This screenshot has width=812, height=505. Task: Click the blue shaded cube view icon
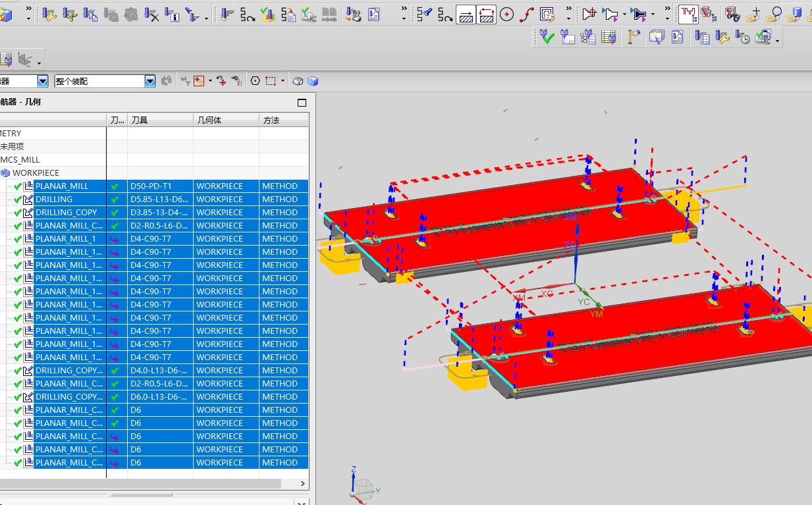pos(313,81)
